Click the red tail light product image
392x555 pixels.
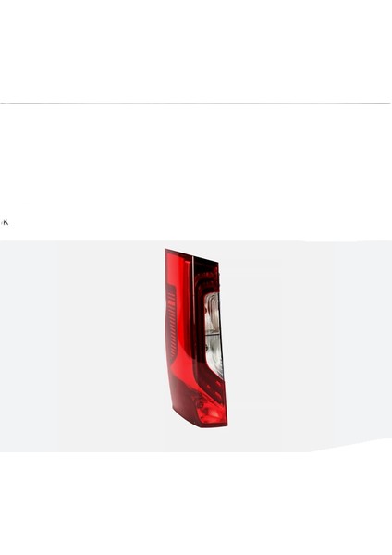pos(196,338)
